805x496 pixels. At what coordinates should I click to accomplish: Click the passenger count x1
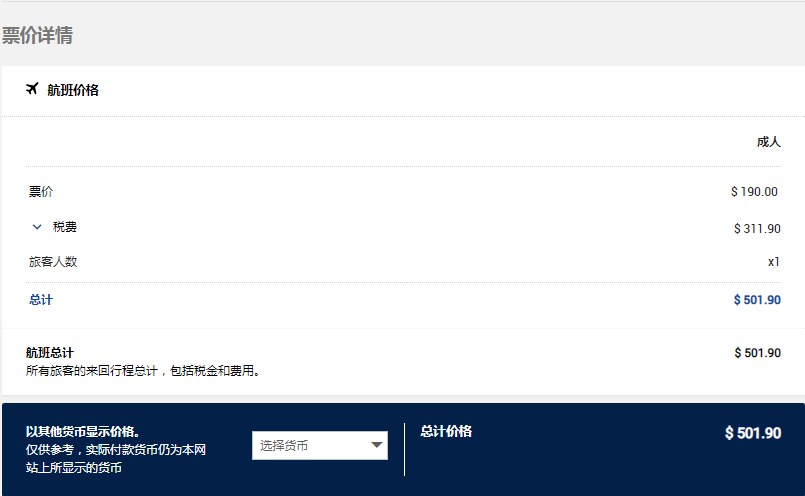774,262
